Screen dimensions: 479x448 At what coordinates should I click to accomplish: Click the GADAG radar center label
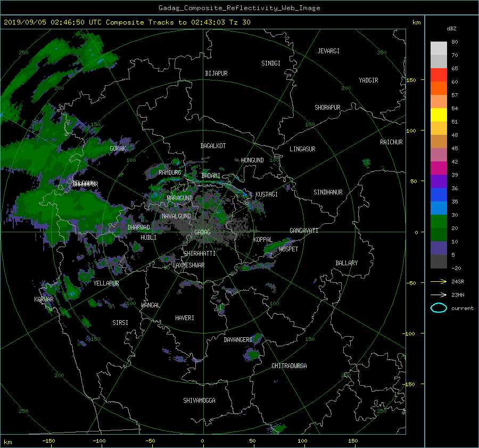pos(202,232)
